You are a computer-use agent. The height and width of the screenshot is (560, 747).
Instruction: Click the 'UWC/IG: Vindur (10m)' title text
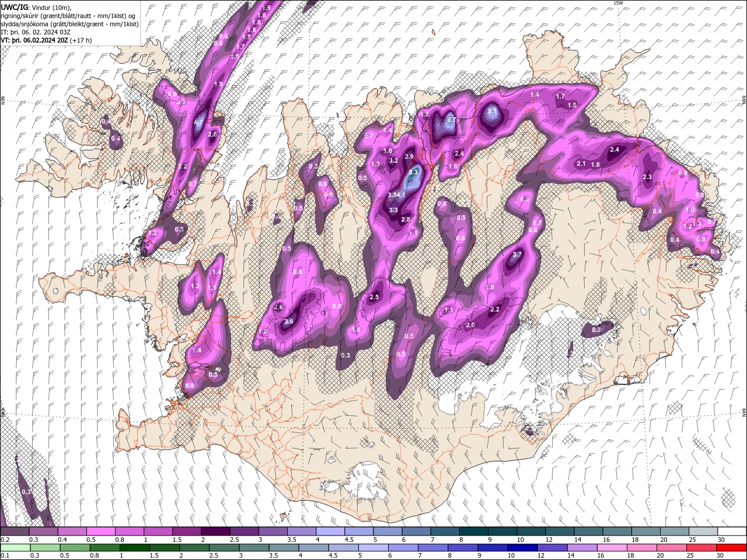[x=36, y=7]
